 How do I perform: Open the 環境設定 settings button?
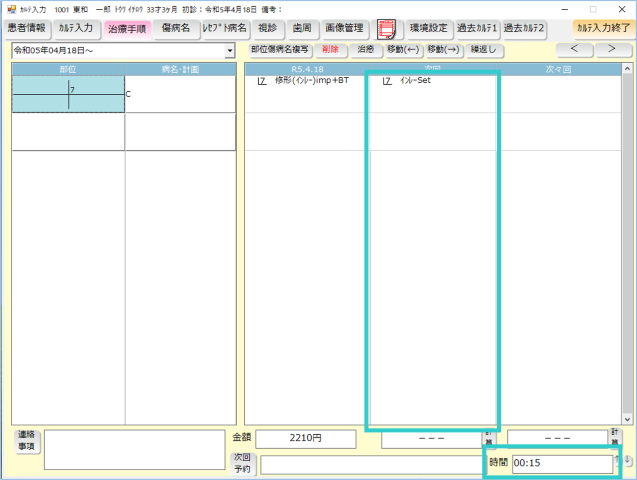pos(428,29)
